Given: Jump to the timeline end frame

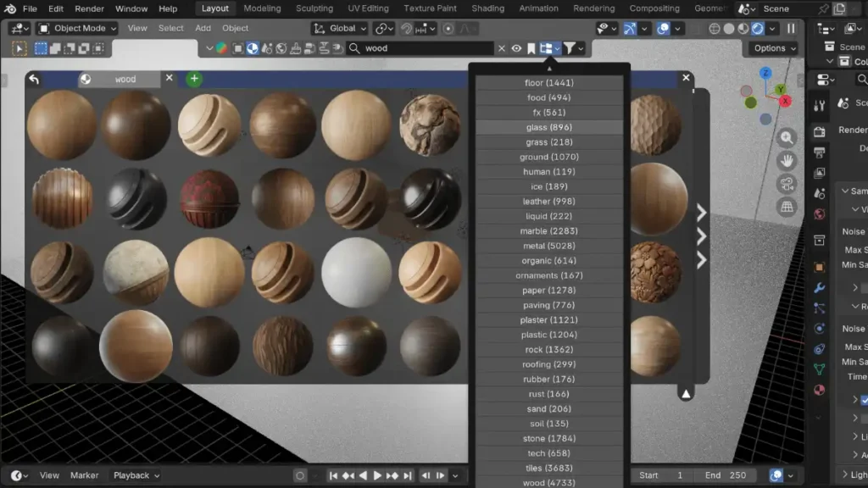Looking at the screenshot, I should [x=408, y=475].
